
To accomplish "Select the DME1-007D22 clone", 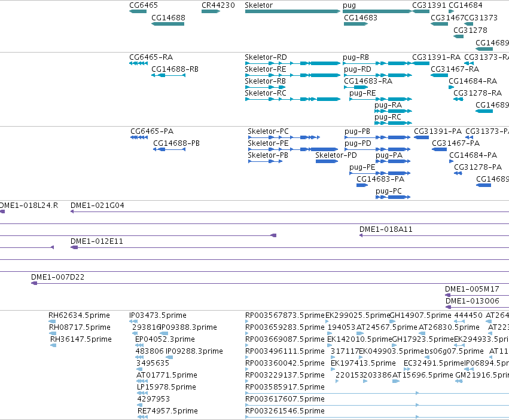I will (x=270, y=283).
